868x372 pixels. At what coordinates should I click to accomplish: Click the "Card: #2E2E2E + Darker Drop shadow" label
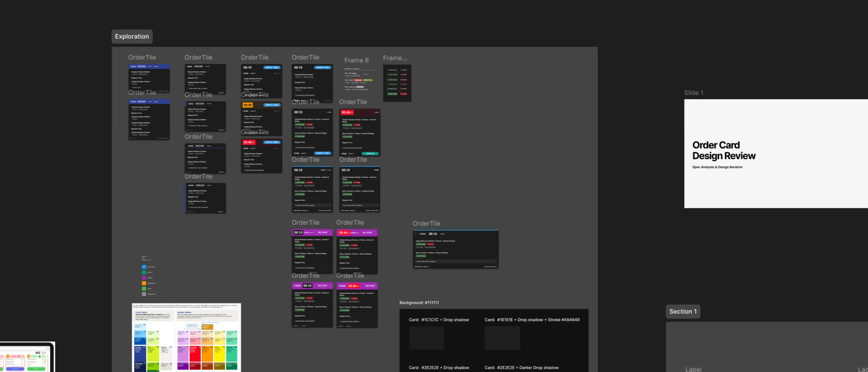point(521,368)
